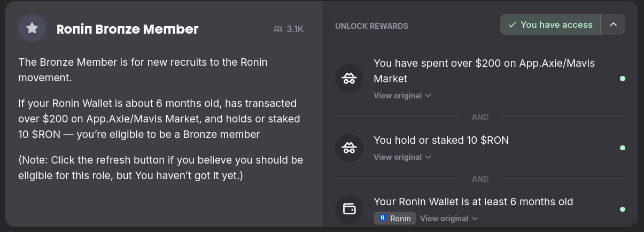Click the checkmark in You have access
The height and width of the screenshot is (232, 644).
[512, 25]
